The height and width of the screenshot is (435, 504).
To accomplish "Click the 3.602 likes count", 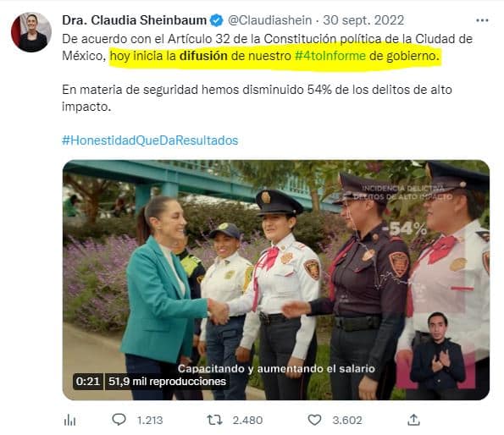I will pos(347,421).
